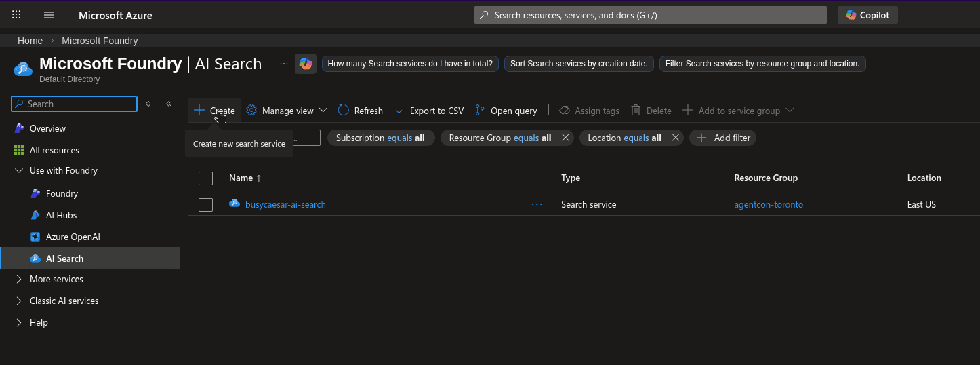Open the Azure apps grid launcher
Image resolution: width=980 pixels, height=365 pixels.
click(16, 14)
